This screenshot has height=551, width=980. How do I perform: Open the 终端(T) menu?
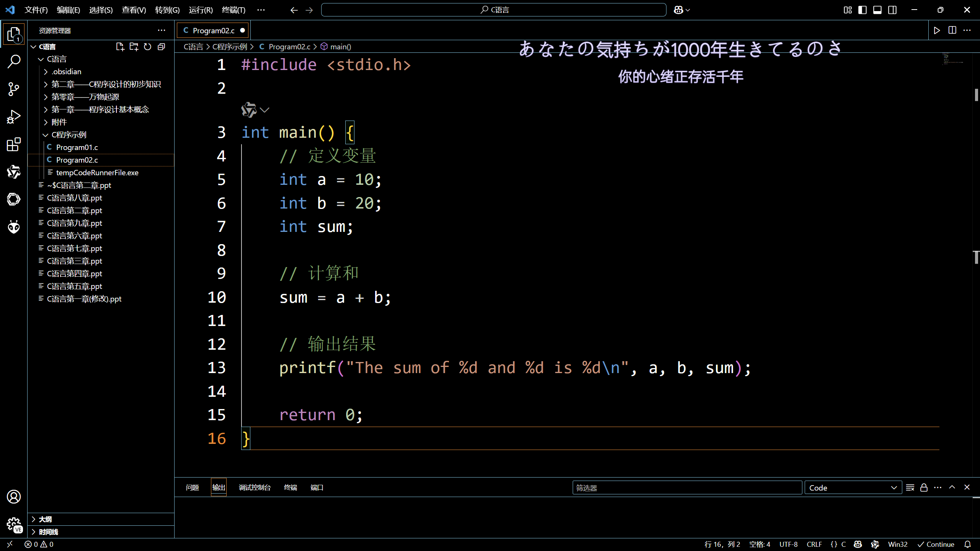[x=233, y=10]
